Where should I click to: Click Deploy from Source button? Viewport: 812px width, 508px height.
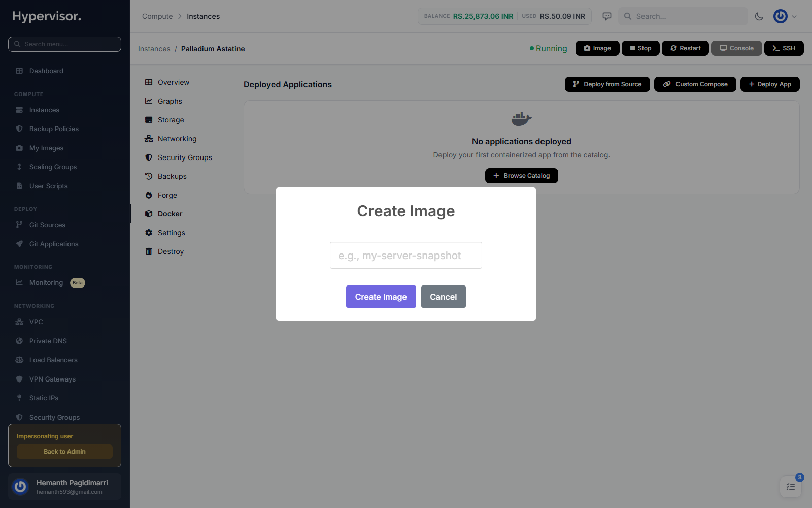607,84
